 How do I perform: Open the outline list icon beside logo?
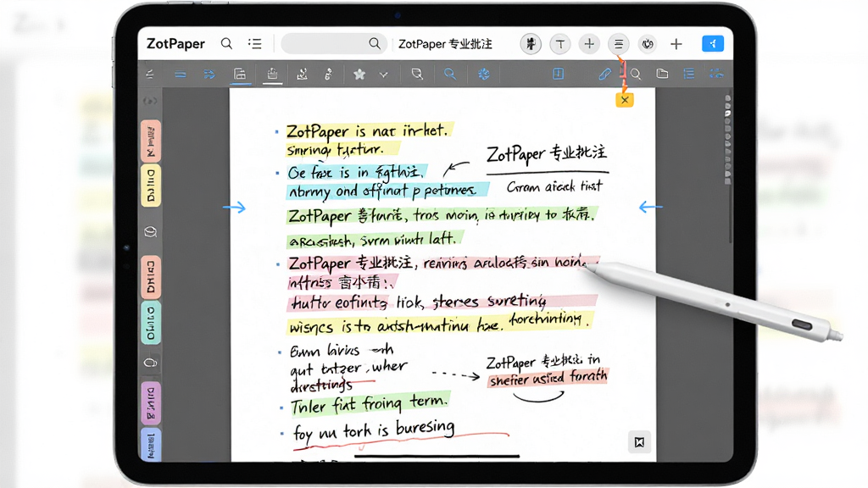point(254,43)
